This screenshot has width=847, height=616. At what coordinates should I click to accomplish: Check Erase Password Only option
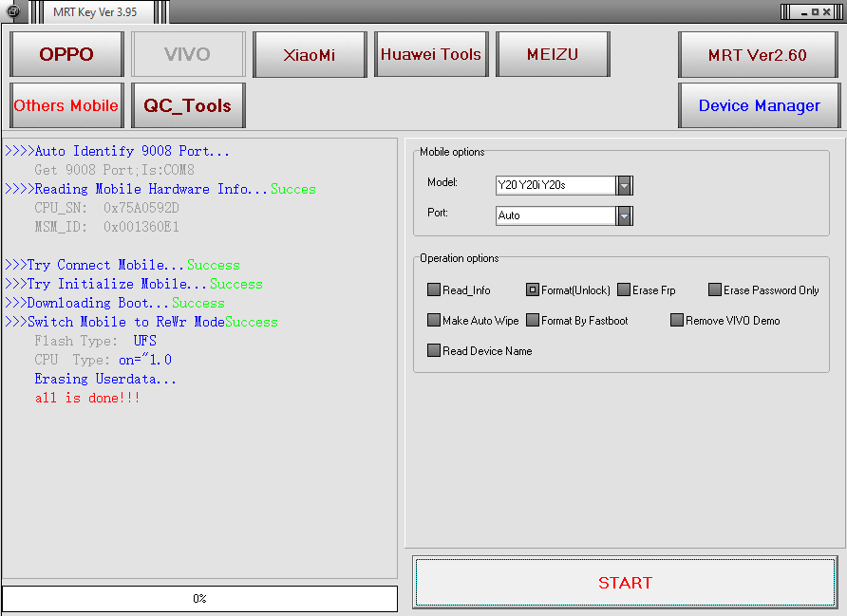[715, 290]
